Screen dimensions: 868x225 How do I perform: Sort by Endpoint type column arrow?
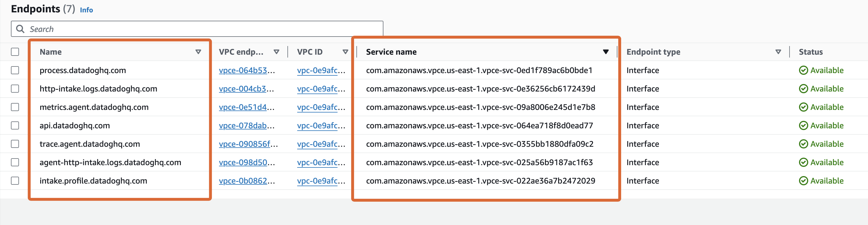[778, 52]
